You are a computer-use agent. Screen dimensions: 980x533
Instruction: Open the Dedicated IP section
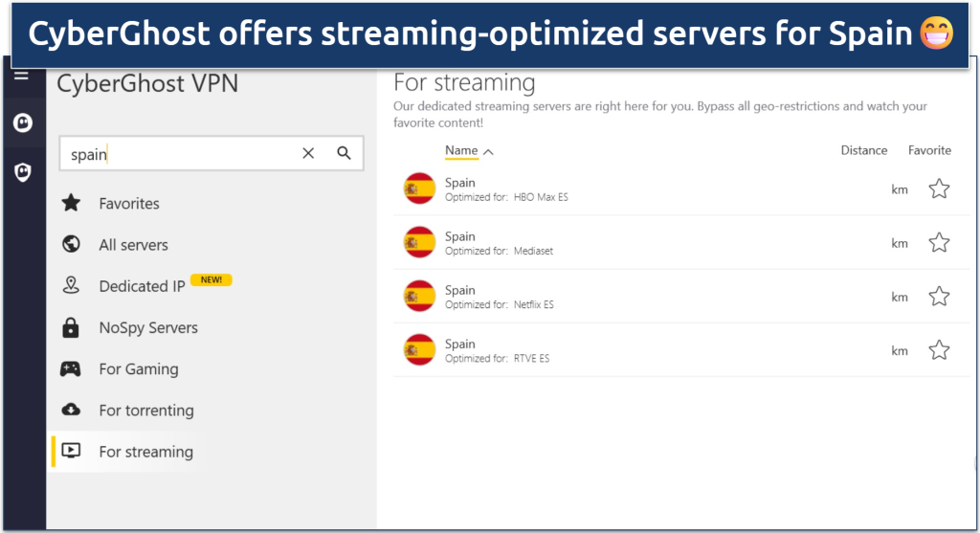coord(142,286)
